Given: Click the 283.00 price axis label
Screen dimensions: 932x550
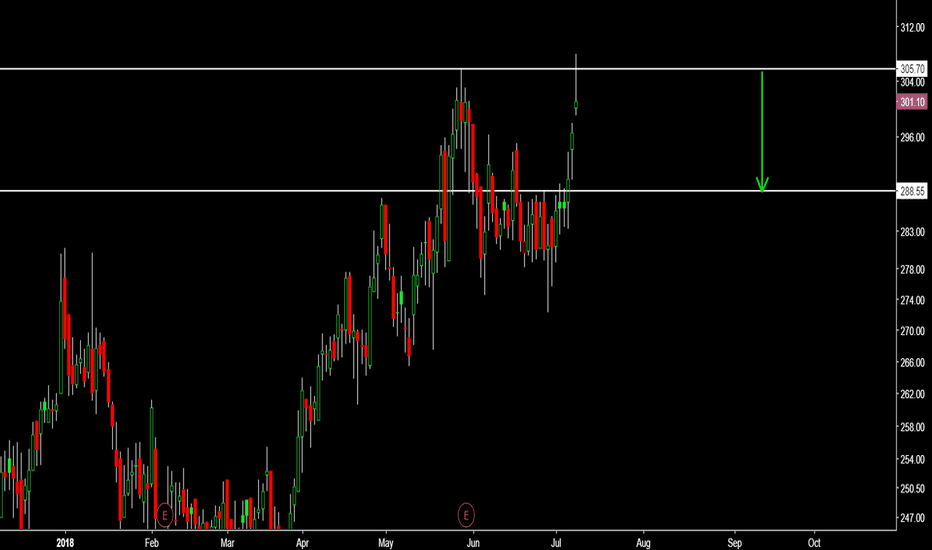Looking at the screenshot, I should [912, 232].
